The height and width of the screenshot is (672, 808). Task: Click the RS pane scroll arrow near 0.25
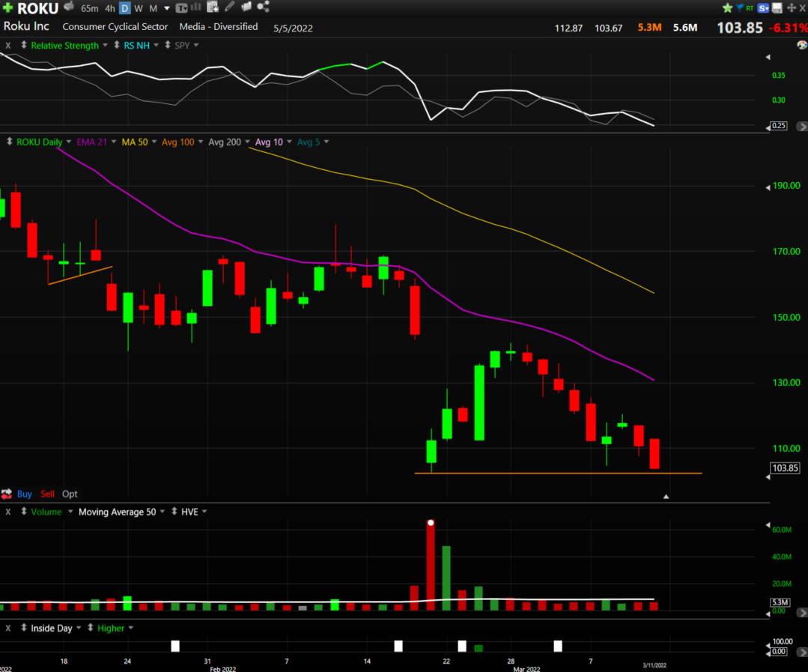tap(802, 126)
